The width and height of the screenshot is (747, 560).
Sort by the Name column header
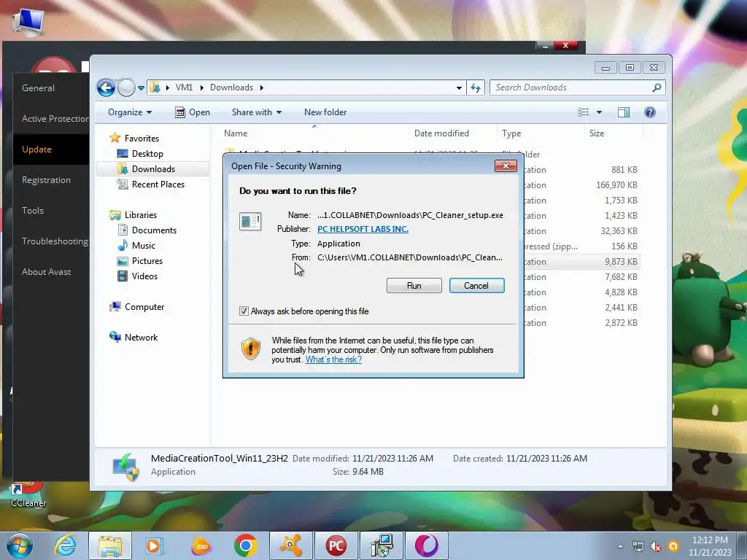tap(314, 134)
